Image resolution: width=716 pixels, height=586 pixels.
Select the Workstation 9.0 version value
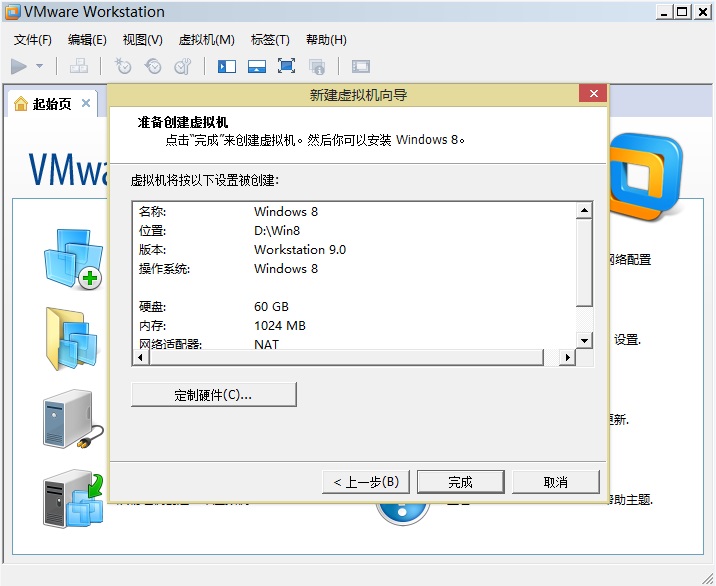pyautogui.click(x=300, y=250)
